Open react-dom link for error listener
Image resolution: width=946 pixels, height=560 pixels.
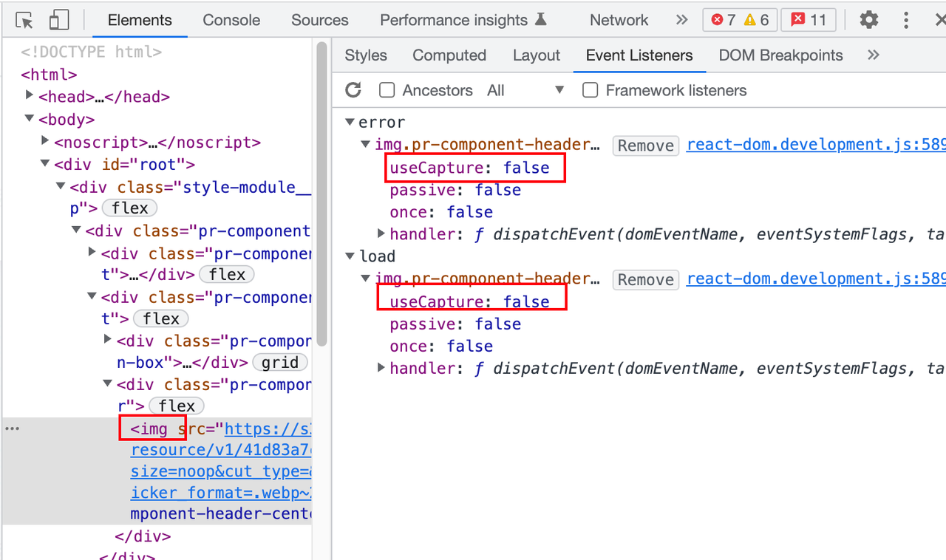point(816,145)
